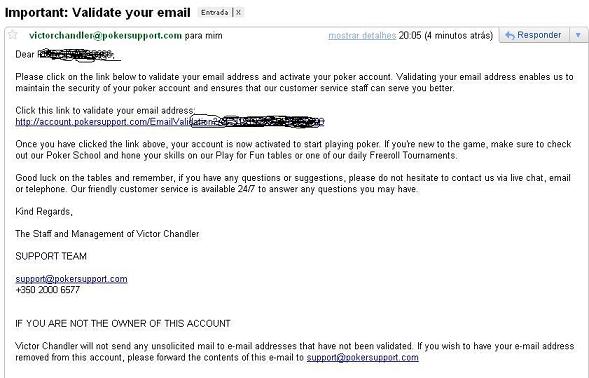Click support@pokersupport.com under SUPPORT TEAM
The width and height of the screenshot is (589, 378).
pos(71,279)
